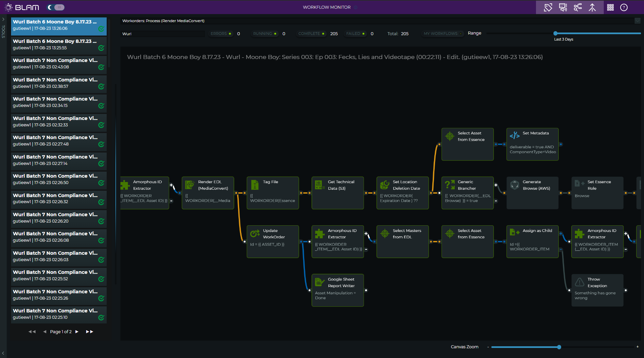
Task: Click the Wurl search filter field
Action: (162, 34)
